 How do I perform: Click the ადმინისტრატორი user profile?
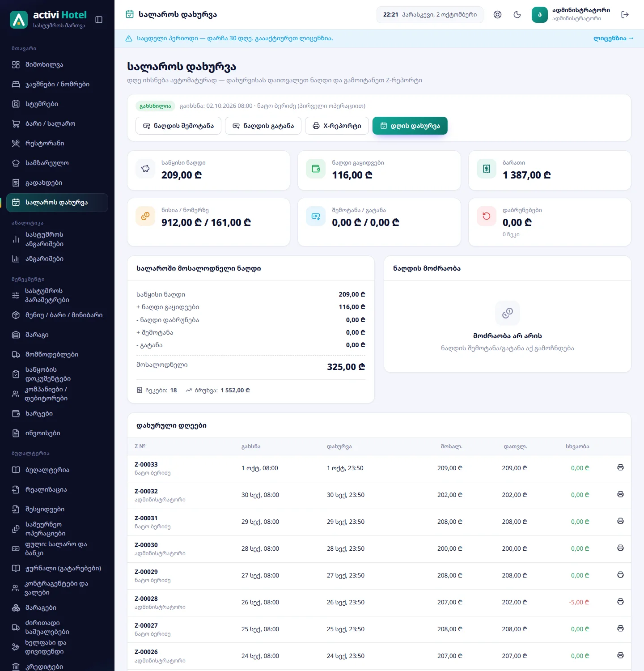click(571, 15)
